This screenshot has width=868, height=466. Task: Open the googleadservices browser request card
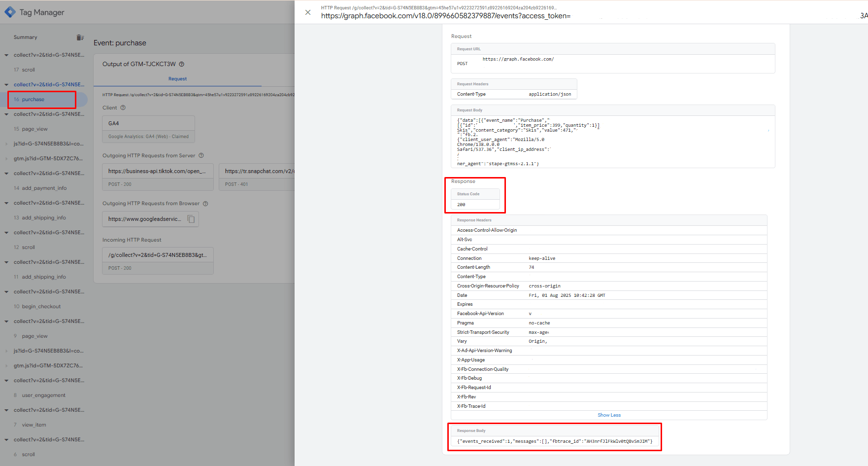[x=150, y=219]
